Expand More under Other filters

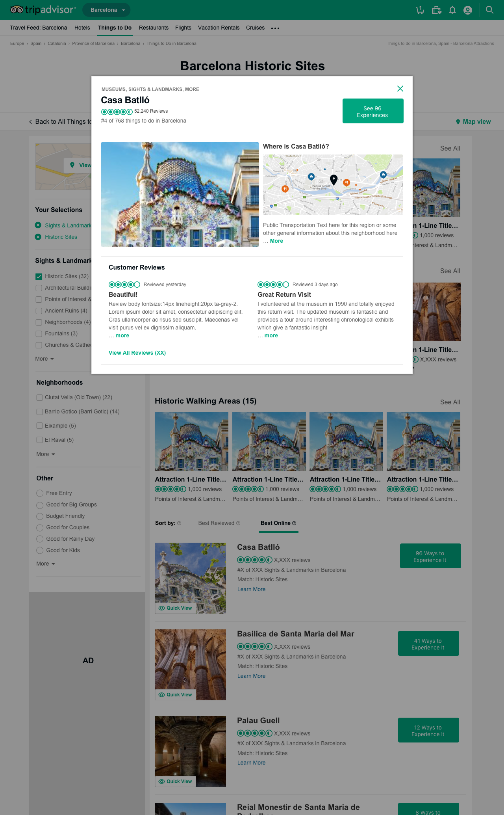point(46,564)
